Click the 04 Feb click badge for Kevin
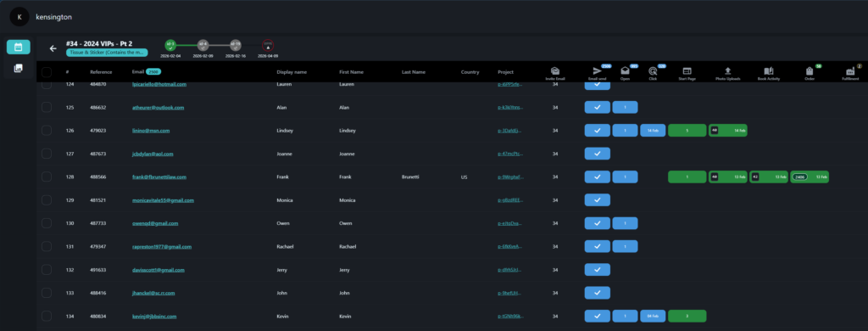Screen dimensions: 868x331 pos(653,316)
